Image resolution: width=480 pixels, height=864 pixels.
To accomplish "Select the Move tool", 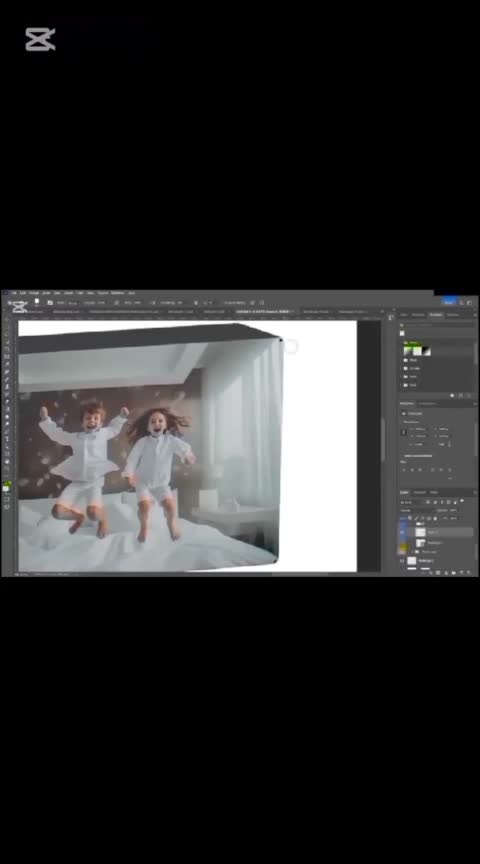I will click(x=7, y=320).
